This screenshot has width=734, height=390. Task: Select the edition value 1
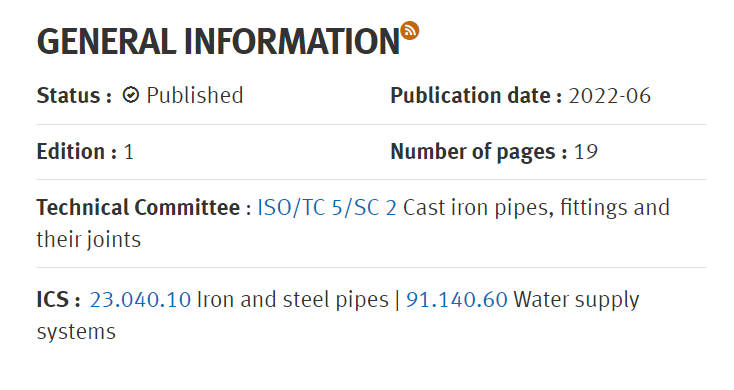point(129,152)
